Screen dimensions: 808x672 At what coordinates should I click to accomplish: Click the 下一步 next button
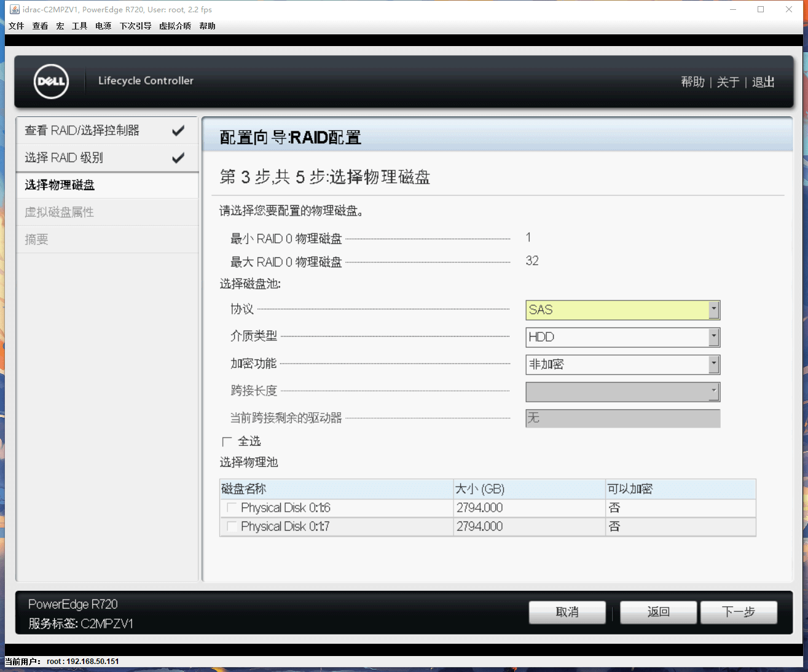(x=738, y=612)
